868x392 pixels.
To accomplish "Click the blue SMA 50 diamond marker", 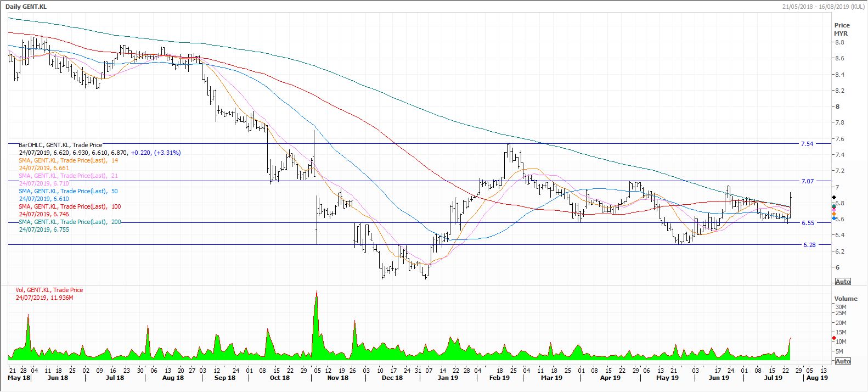I will pyautogui.click(x=835, y=219).
